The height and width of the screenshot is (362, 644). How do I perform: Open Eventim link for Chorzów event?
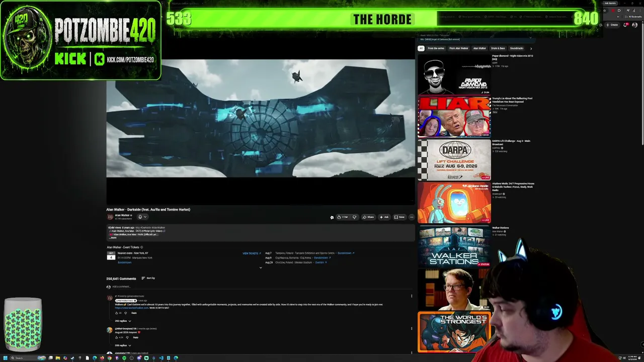click(320, 262)
